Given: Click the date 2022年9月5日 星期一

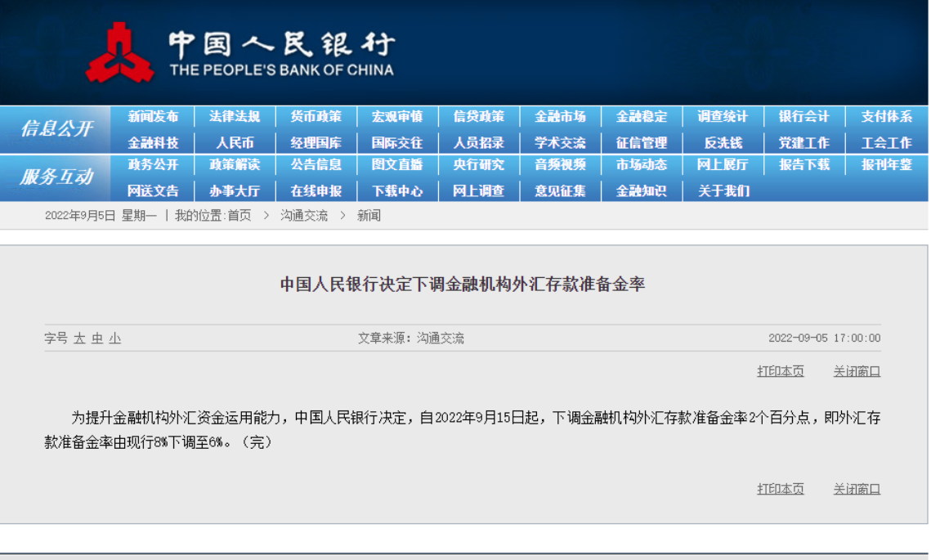Looking at the screenshot, I should tap(101, 216).
